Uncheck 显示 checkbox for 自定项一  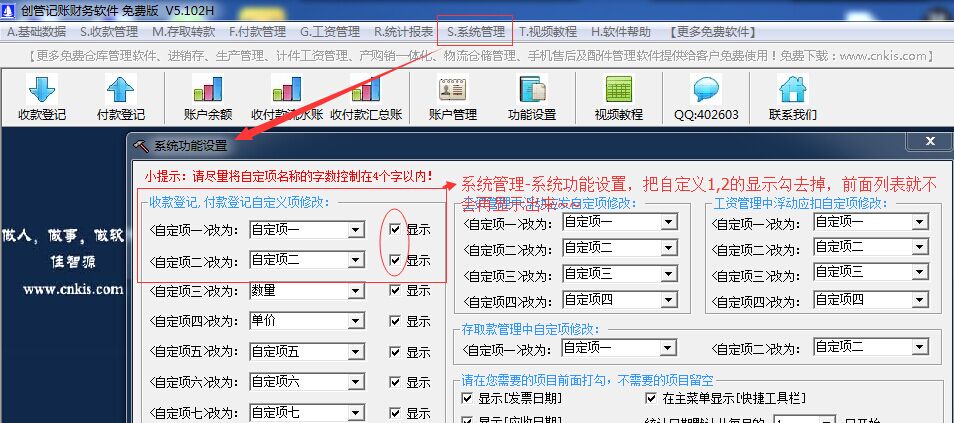pyautogui.click(x=396, y=229)
